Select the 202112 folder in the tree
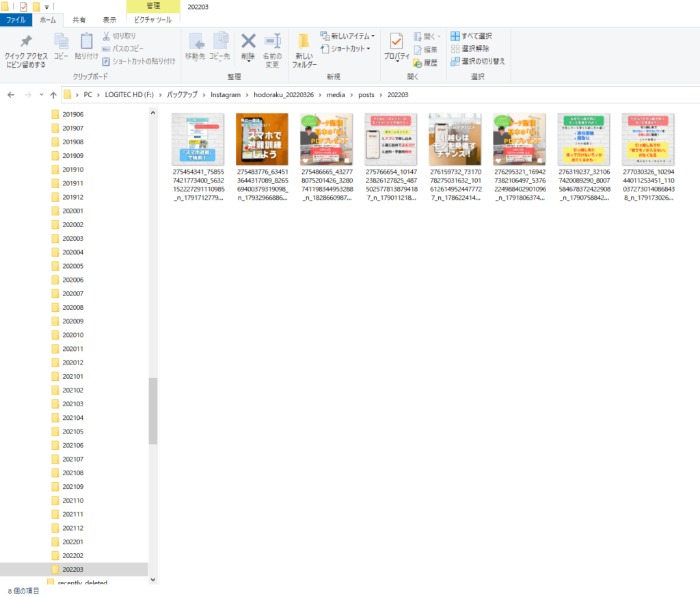The image size is (700, 597). pyautogui.click(x=72, y=527)
